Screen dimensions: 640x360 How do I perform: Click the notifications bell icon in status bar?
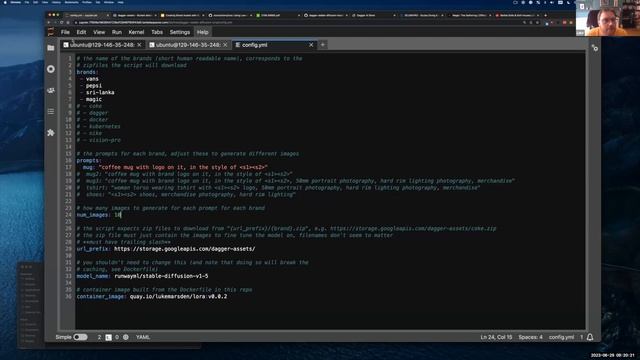coord(590,337)
